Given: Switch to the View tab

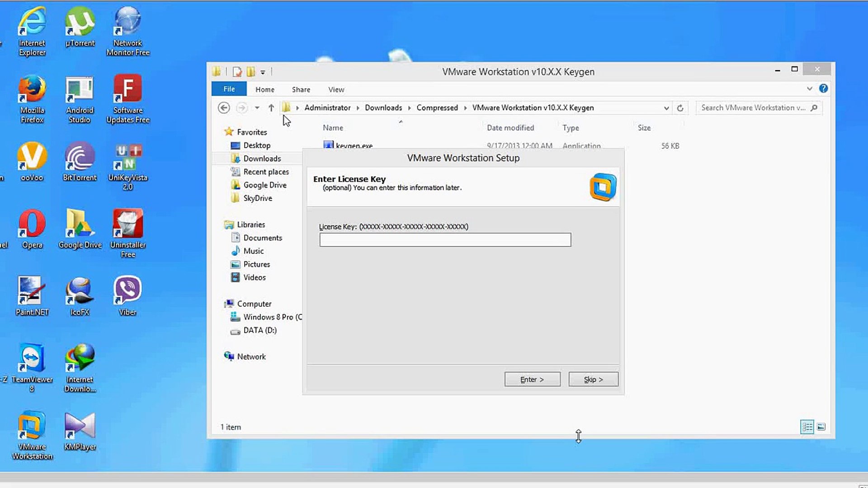Looking at the screenshot, I should (336, 89).
